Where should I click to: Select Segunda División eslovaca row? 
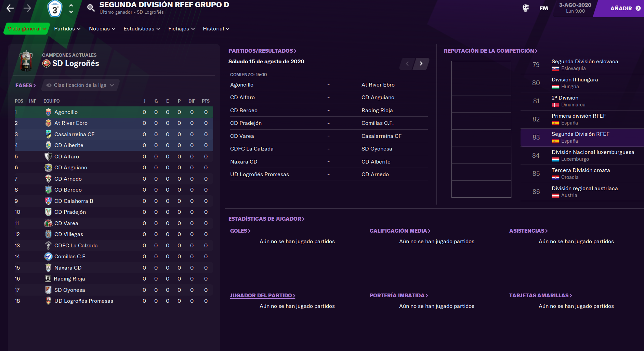[x=582, y=65]
